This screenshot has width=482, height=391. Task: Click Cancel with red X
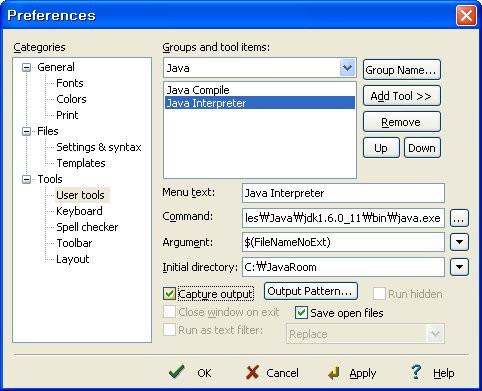click(272, 372)
